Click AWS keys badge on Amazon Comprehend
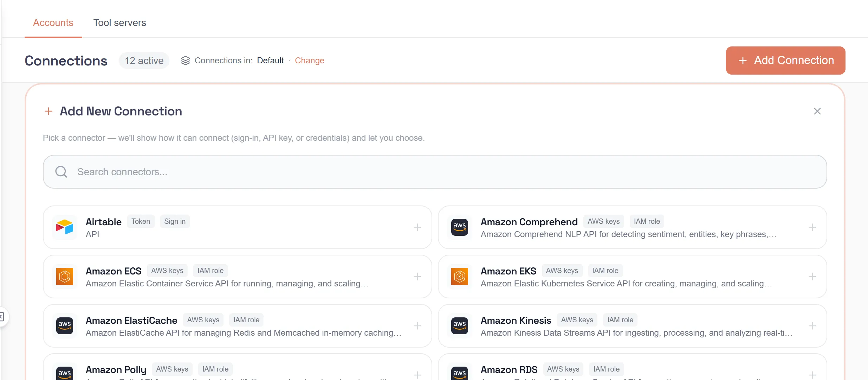The image size is (868, 380). 603,221
